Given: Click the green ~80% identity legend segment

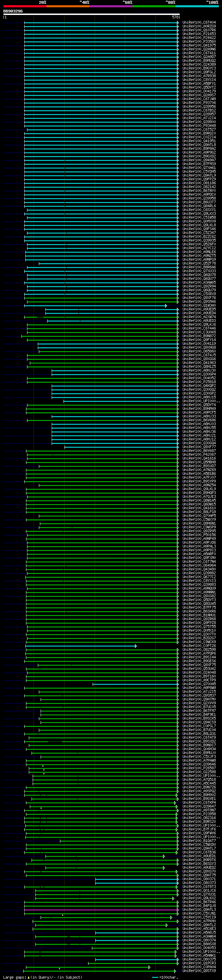Looking at the screenshot, I should pos(154,6).
